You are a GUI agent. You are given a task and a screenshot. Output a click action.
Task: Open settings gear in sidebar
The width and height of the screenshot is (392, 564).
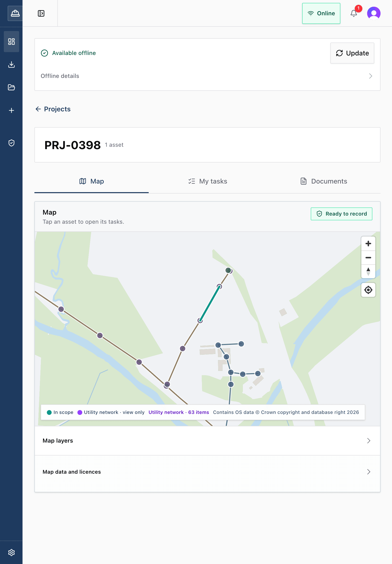pyautogui.click(x=11, y=553)
